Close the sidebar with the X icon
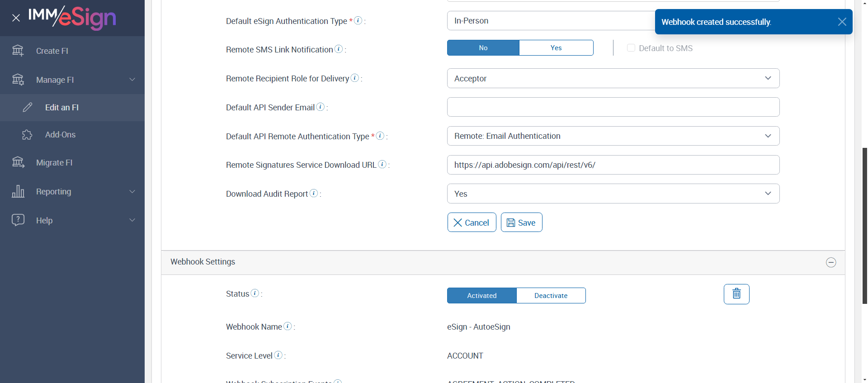This screenshot has width=868, height=383. pos(16,18)
